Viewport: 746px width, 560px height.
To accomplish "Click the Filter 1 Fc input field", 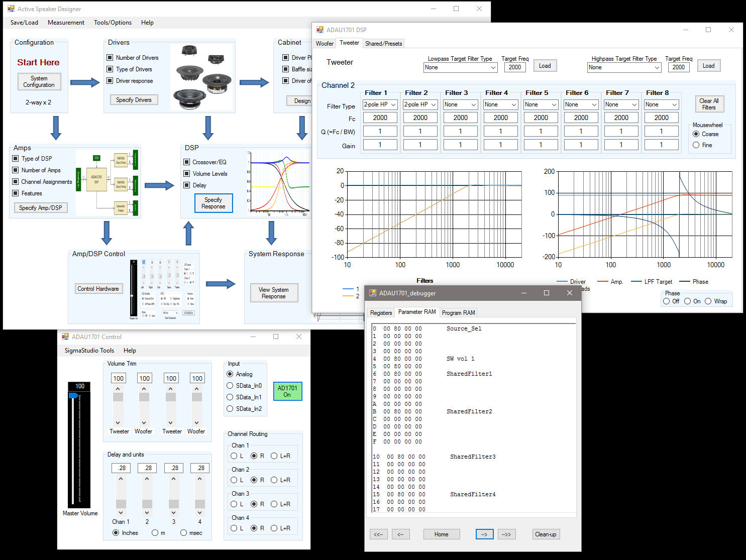I will pyautogui.click(x=380, y=118).
